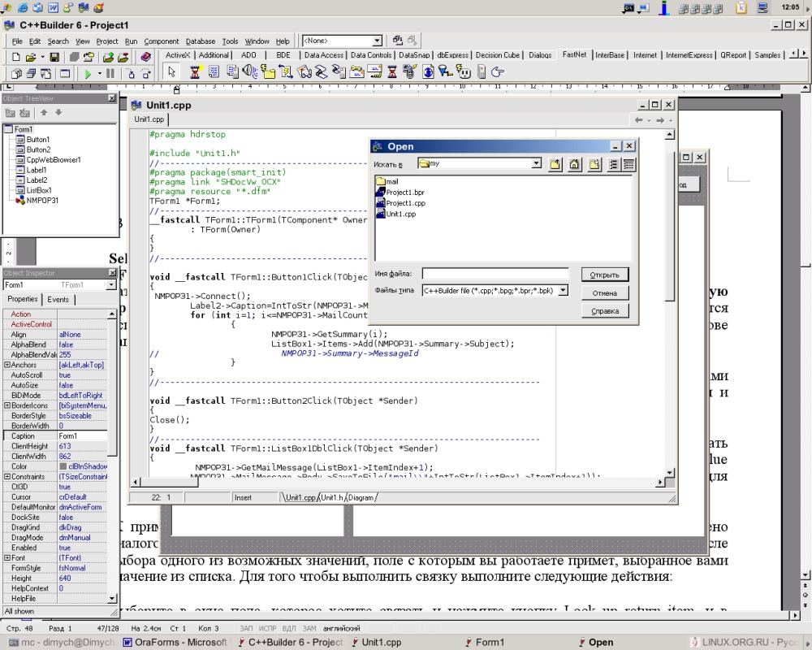Switch to the Events tab
This screenshot has width=812, height=650.
tap(58, 300)
